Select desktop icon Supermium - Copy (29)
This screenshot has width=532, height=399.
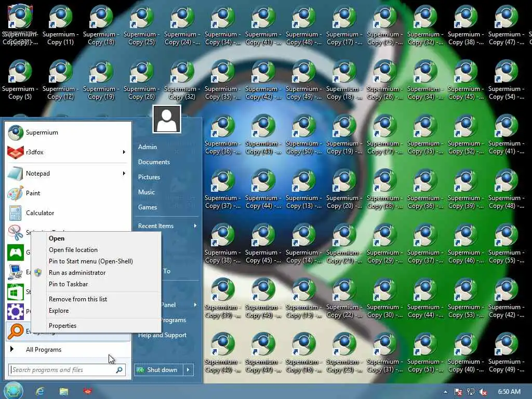click(x=385, y=243)
